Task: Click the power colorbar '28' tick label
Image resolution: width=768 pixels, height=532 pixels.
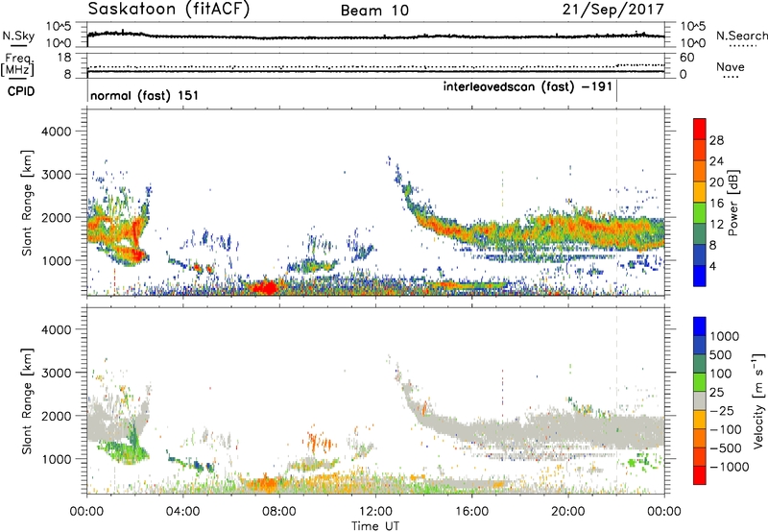Action: click(x=716, y=140)
